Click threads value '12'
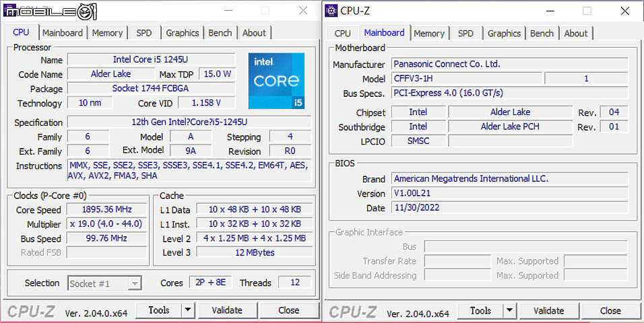Viewport: 644px width, 323px height. tap(295, 283)
